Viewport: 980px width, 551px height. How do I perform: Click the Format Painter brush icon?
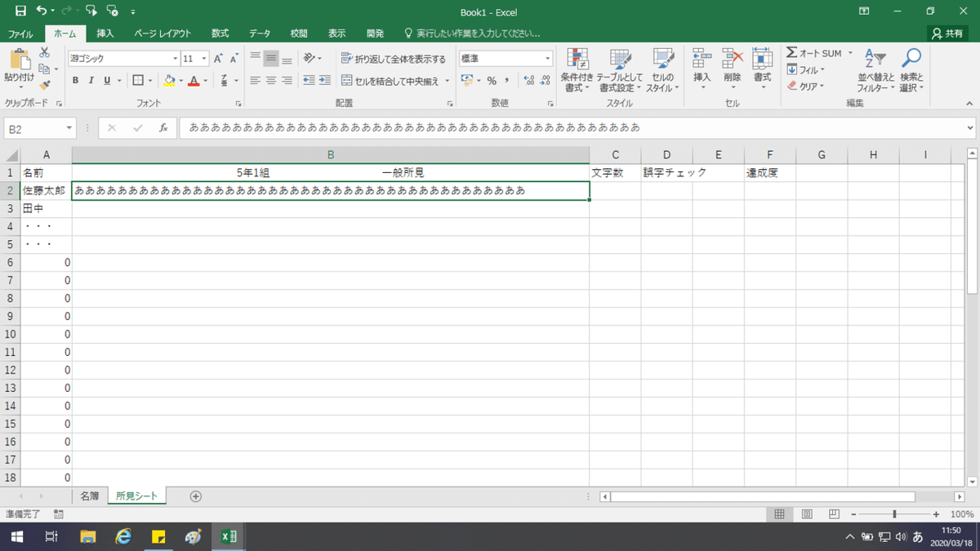point(45,85)
